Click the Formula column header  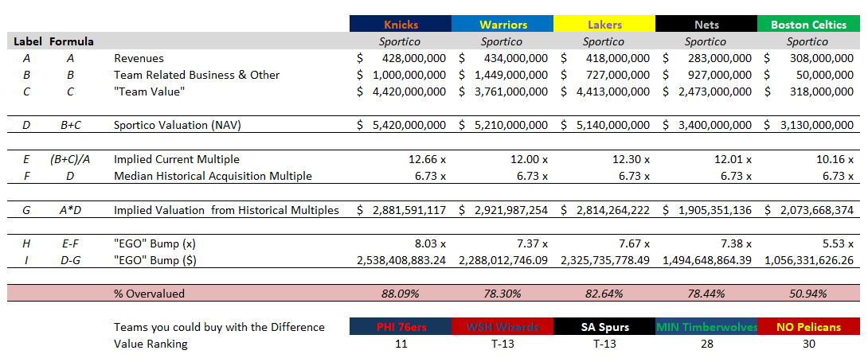[71, 41]
